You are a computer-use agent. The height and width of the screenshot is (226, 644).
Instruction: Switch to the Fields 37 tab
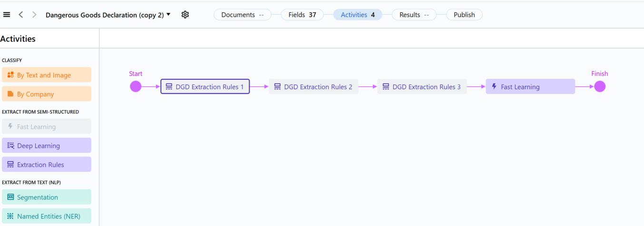[x=302, y=15]
